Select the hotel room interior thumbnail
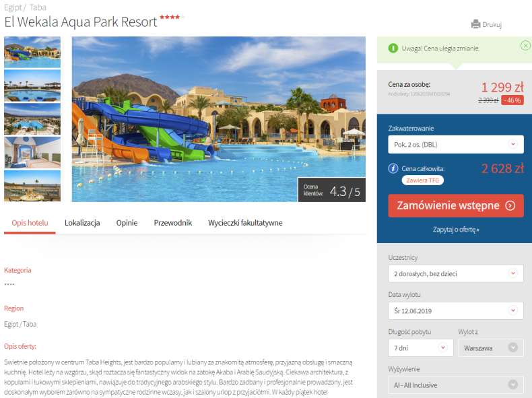 (x=32, y=153)
